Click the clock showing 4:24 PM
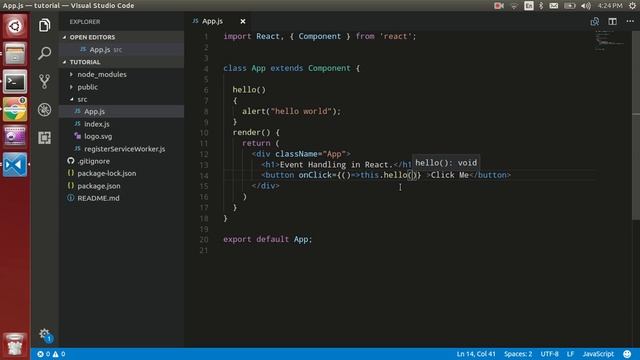The width and height of the screenshot is (640, 360). [x=610, y=6]
